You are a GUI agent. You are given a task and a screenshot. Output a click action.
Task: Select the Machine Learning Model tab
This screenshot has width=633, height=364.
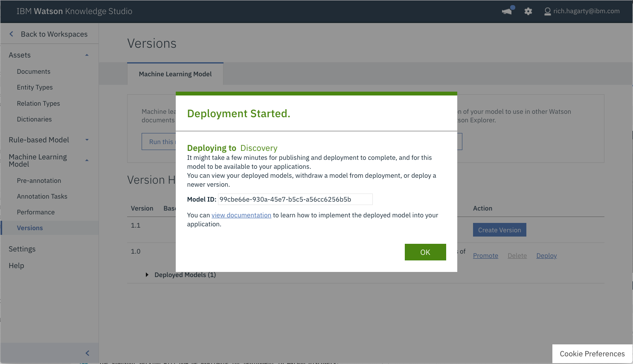click(x=175, y=74)
